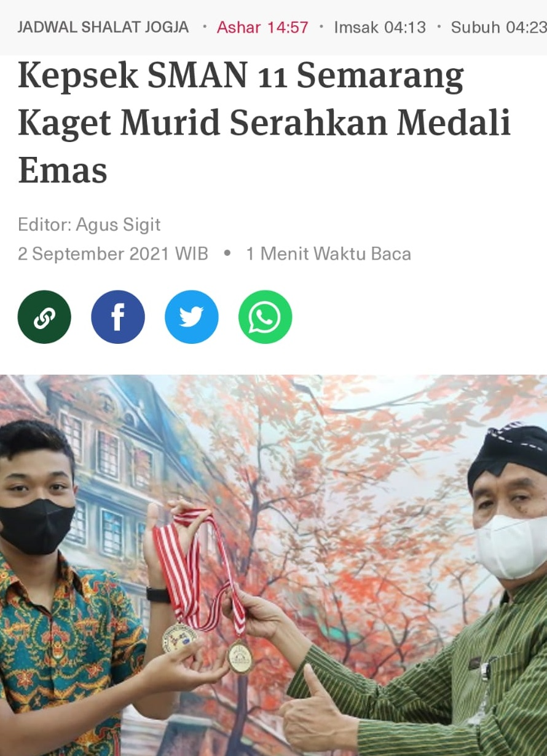Viewport: 547px width, 756px height.
Task: Click the lower medal near the principal's hand
Action: [240, 656]
